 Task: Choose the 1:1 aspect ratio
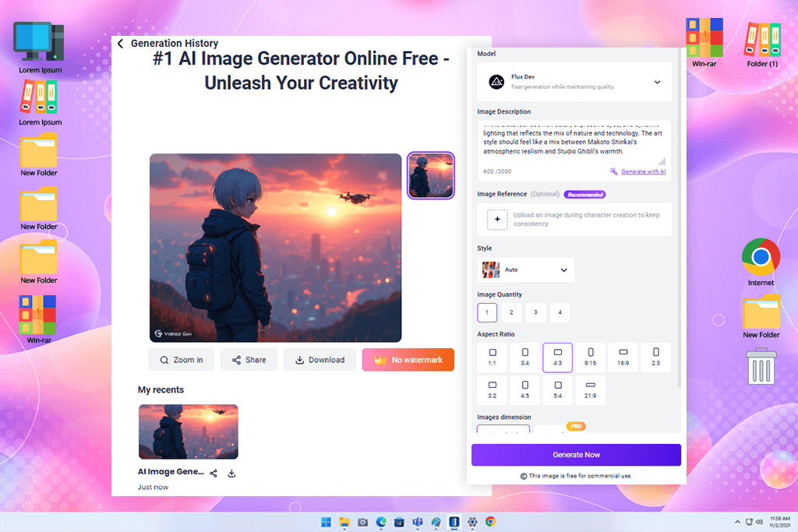click(493, 358)
